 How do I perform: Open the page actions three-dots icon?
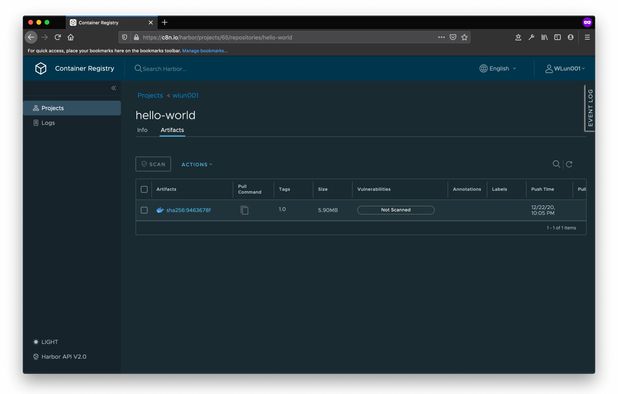[441, 37]
